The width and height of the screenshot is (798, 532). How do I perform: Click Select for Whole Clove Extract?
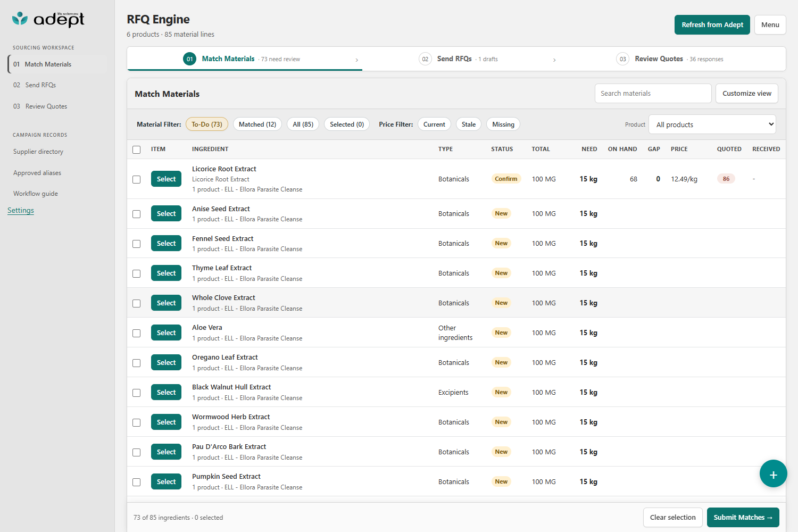[166, 303]
